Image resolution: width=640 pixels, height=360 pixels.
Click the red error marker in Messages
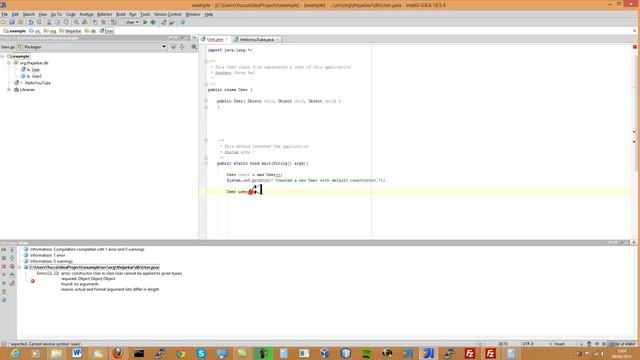pyautogui.click(x=33, y=281)
